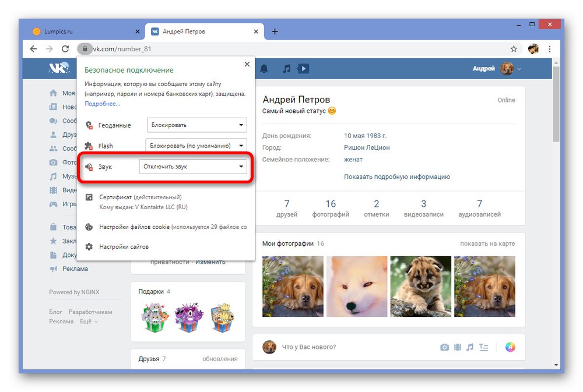Click женат marital status link
This screenshot has height=392, width=583.
[353, 160]
